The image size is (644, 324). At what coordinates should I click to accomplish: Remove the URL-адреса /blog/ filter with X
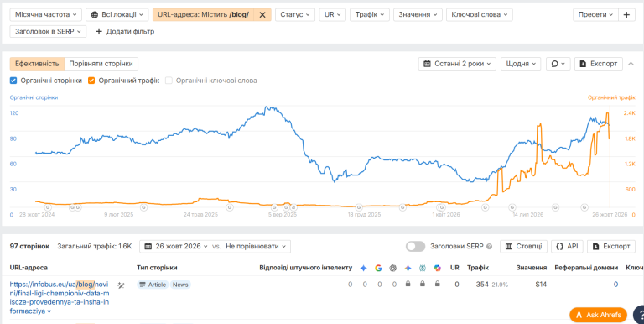coord(262,15)
